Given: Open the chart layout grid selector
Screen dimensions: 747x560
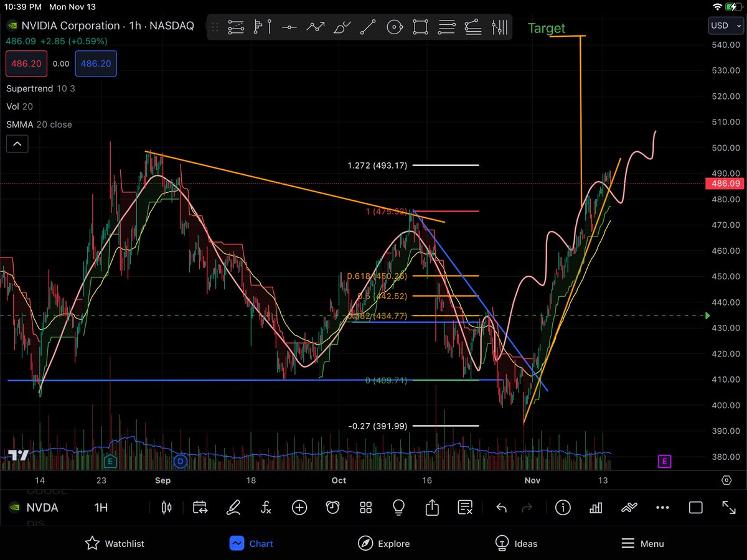Looking at the screenshot, I should tap(365, 508).
